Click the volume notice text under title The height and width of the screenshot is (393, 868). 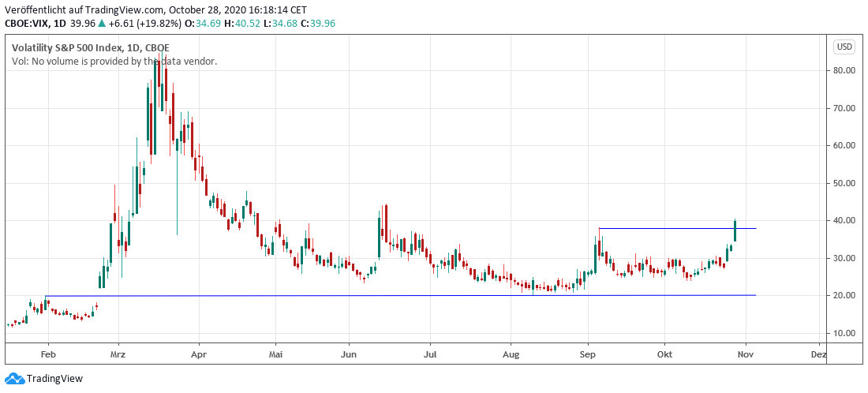[114, 61]
